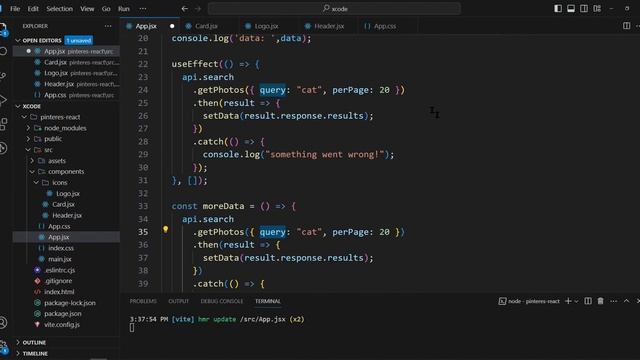
Task: Open index.css in the file tree
Action: click(x=61, y=248)
